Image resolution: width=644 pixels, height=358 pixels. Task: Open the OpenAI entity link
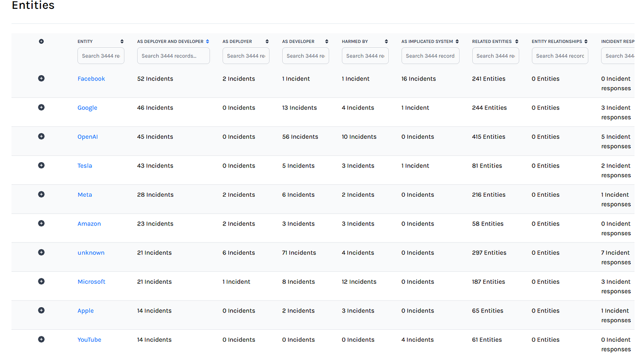point(88,137)
